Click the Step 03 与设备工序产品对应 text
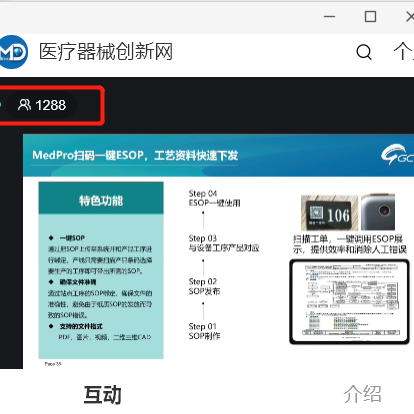Image resolution: width=414 pixels, height=414 pixels. tap(224, 243)
